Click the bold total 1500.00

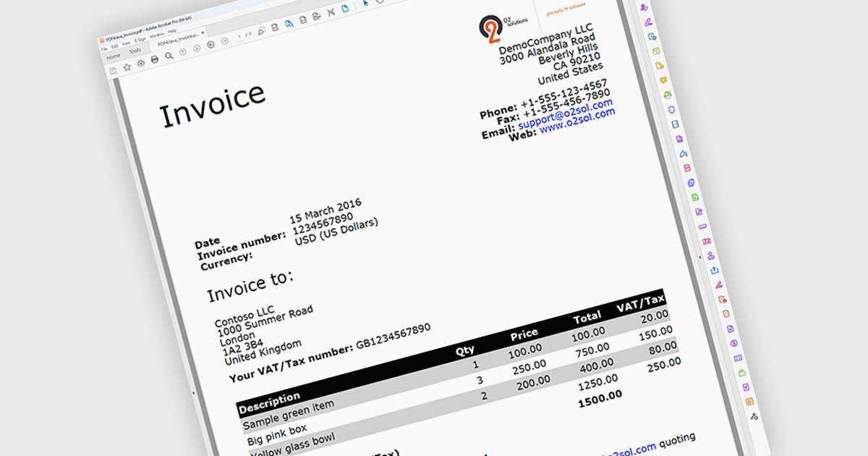(599, 400)
